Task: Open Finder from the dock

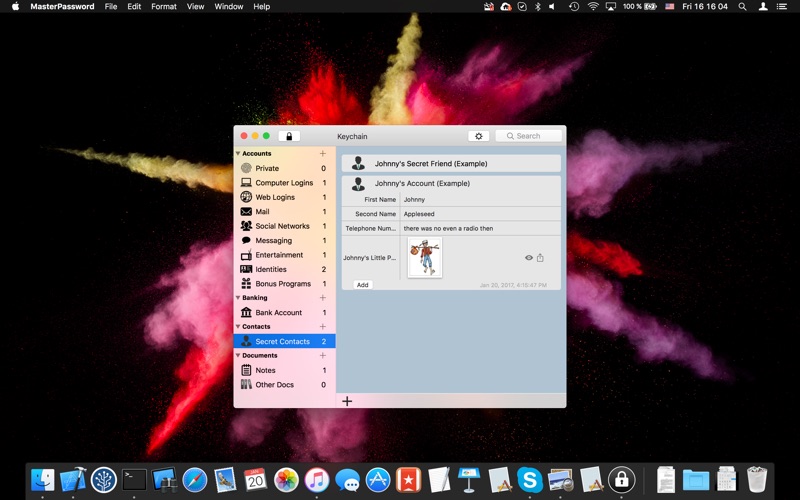Action: click(x=43, y=480)
